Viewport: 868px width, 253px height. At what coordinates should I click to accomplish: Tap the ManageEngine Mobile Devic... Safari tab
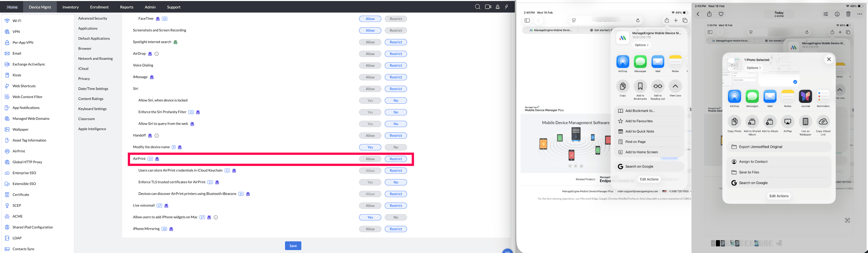click(550, 30)
